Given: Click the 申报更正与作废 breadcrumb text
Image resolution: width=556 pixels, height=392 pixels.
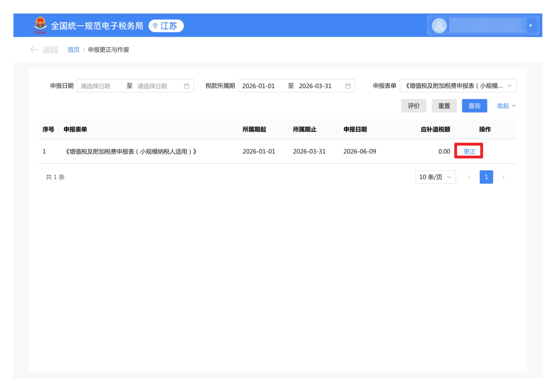Looking at the screenshot, I should click(x=109, y=49).
